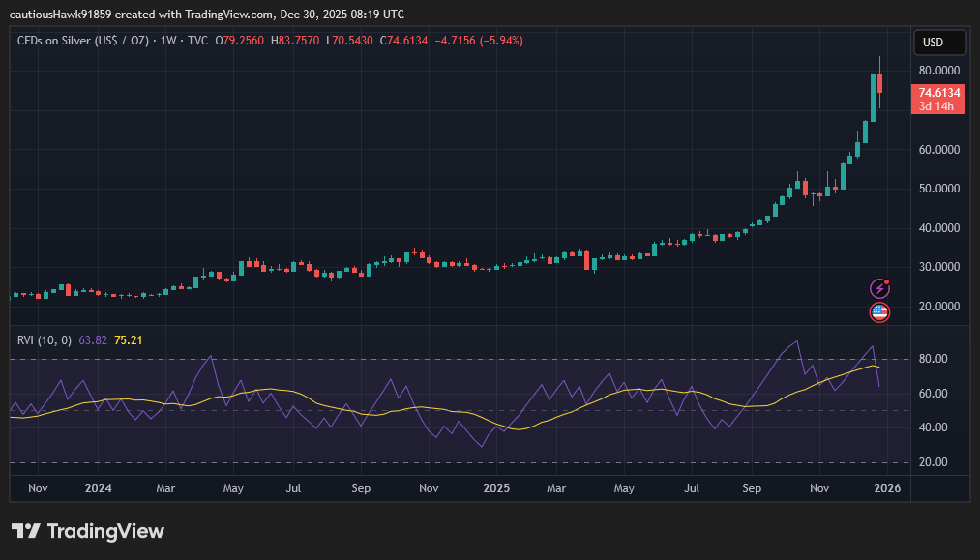Image resolution: width=980 pixels, height=560 pixels.
Task: Click the -4.7156 (-5.94%) change value
Action: [479, 41]
